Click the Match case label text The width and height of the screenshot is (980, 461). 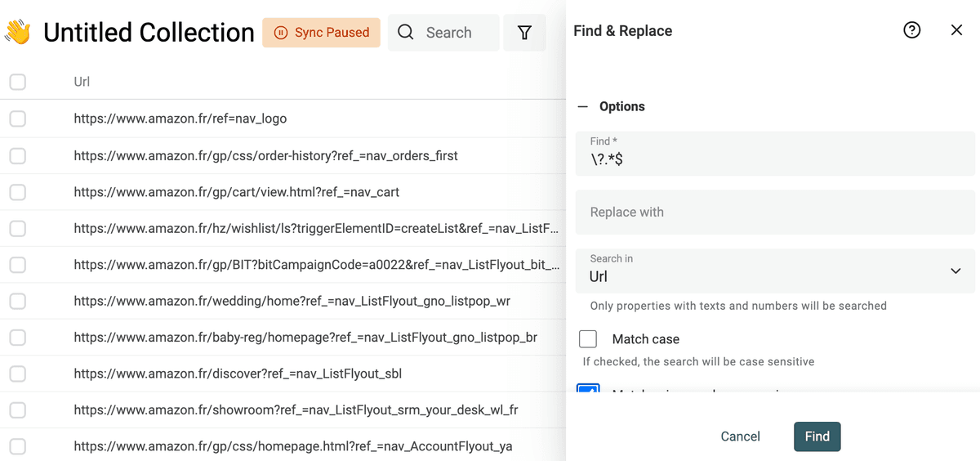click(645, 338)
